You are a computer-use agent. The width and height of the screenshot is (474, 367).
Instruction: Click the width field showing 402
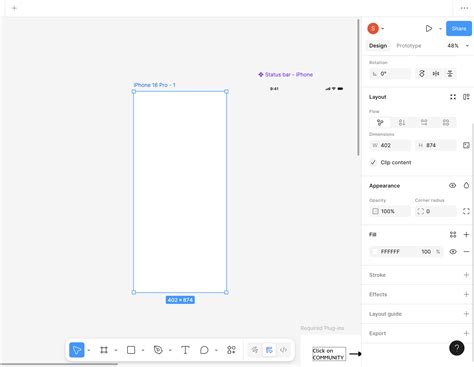pos(390,145)
